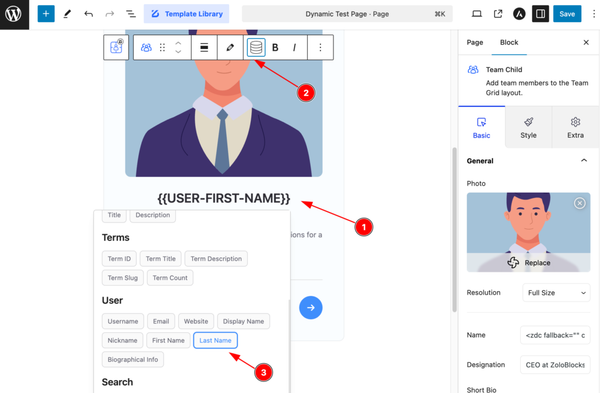Click the Designation input field
Viewport: 600px width, 393px height.
coord(555,365)
